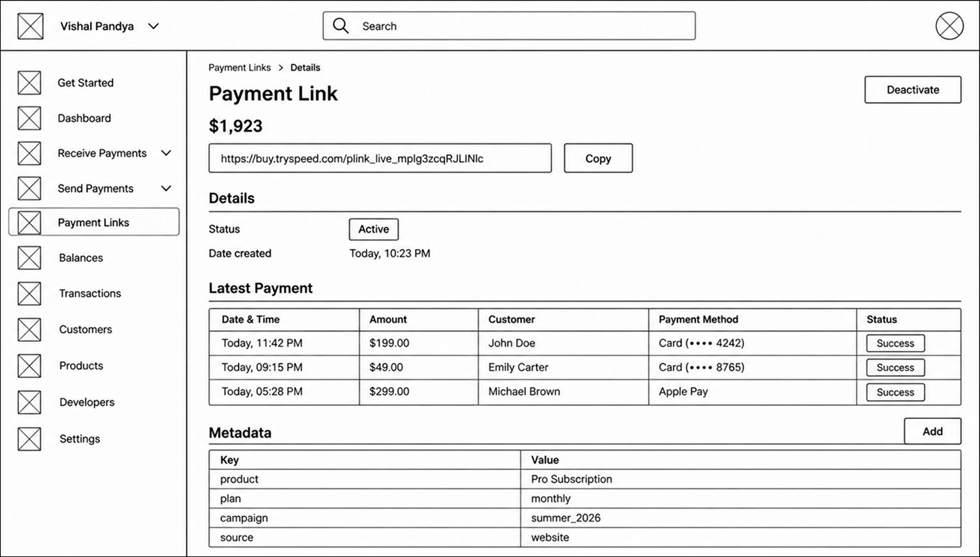
Task: Click the Developers sidebar icon
Action: click(x=29, y=402)
